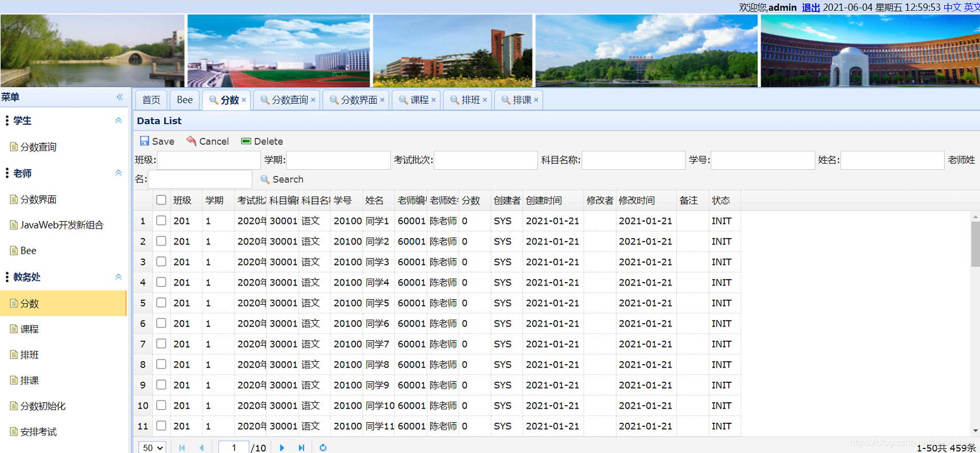
Task: Click the 学号 filter input field
Action: [763, 160]
